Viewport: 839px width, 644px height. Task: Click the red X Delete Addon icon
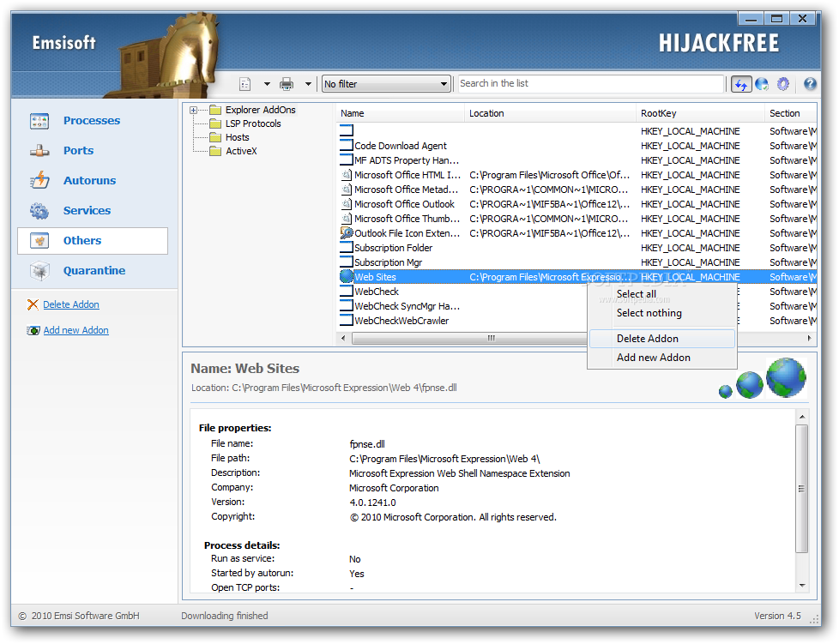(33, 304)
